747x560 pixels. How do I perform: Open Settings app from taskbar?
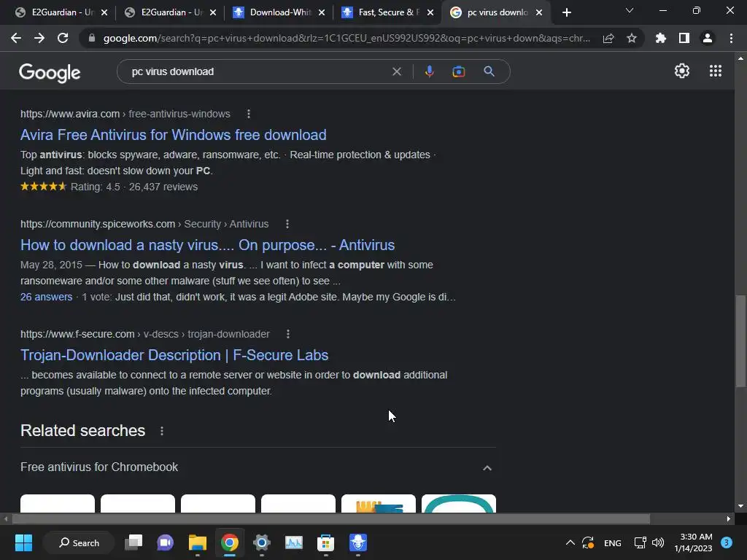(262, 542)
